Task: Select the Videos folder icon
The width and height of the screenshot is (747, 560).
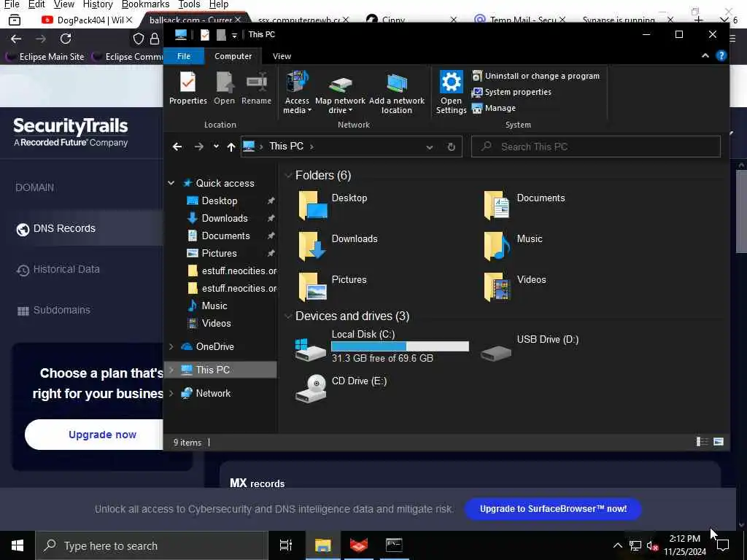Action: tap(497, 287)
